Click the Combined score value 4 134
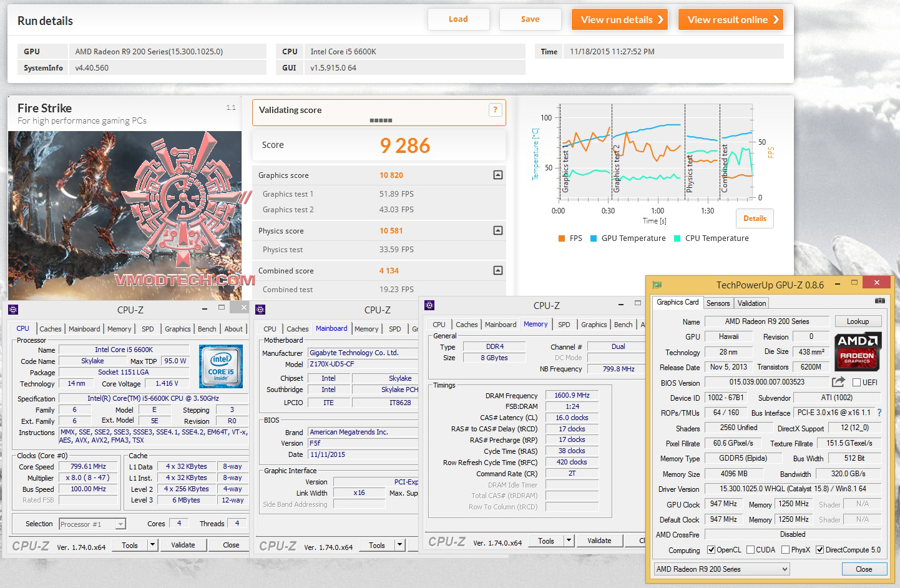 pos(389,271)
